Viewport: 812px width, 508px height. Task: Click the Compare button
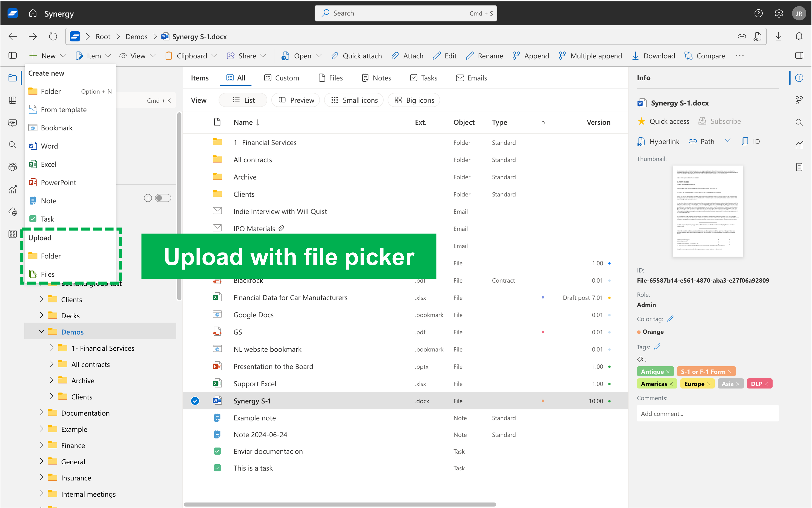(705, 56)
